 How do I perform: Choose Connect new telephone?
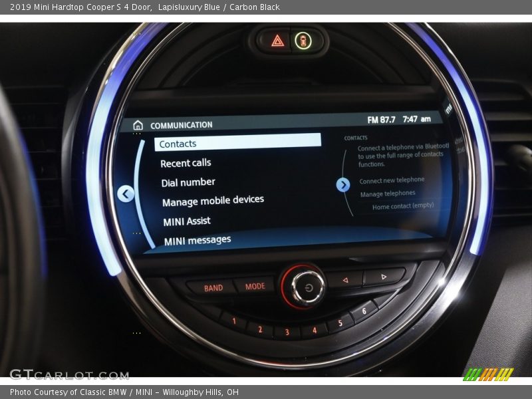(x=392, y=180)
